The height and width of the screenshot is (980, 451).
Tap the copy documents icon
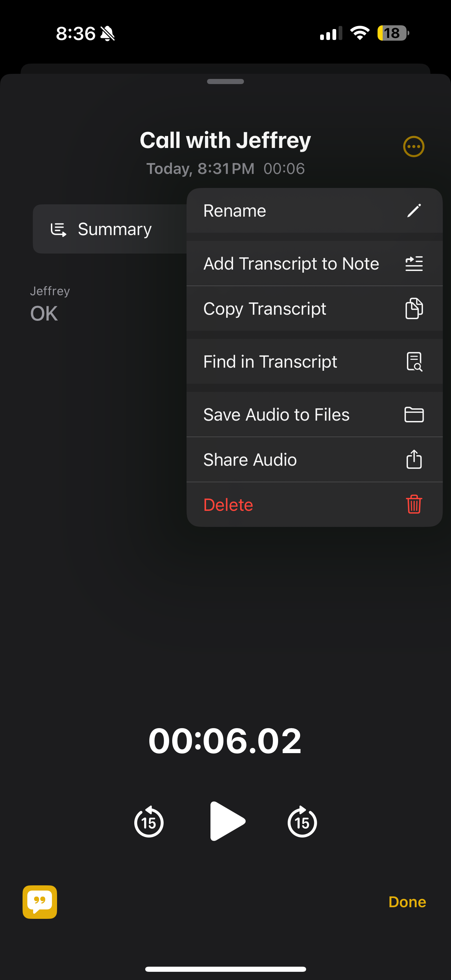414,309
